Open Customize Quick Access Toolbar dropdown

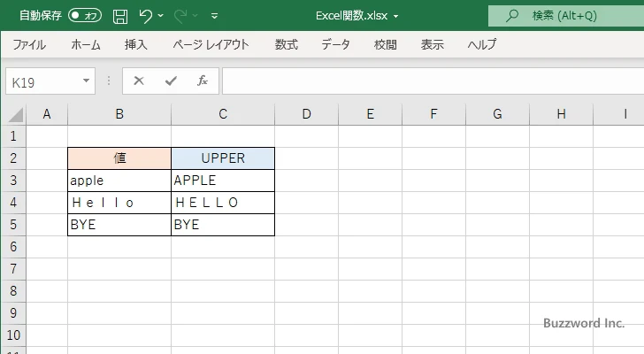click(x=214, y=16)
